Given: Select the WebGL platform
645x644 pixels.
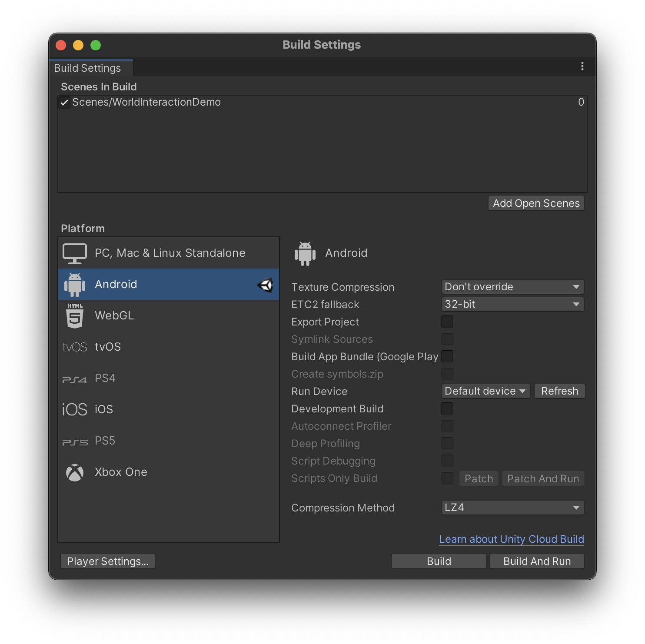Looking at the screenshot, I should [x=169, y=315].
